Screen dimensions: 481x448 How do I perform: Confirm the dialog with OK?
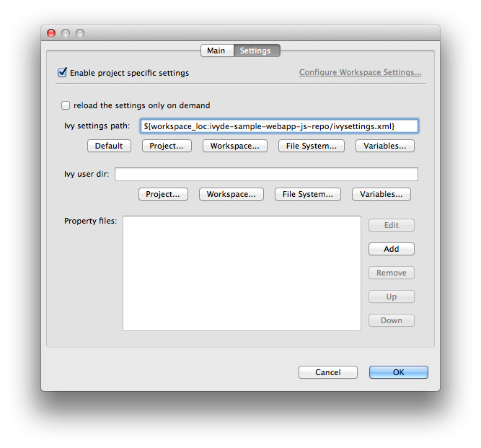398,372
